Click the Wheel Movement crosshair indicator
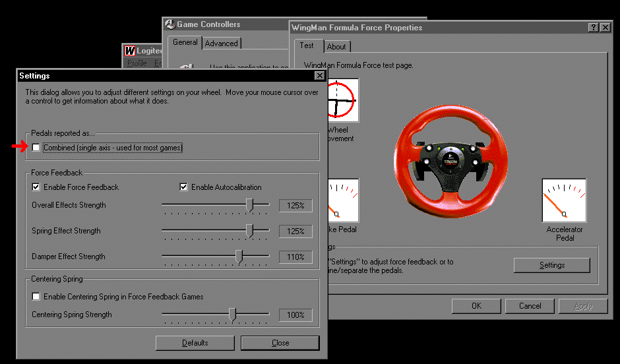This screenshot has height=364, width=620. (x=343, y=100)
